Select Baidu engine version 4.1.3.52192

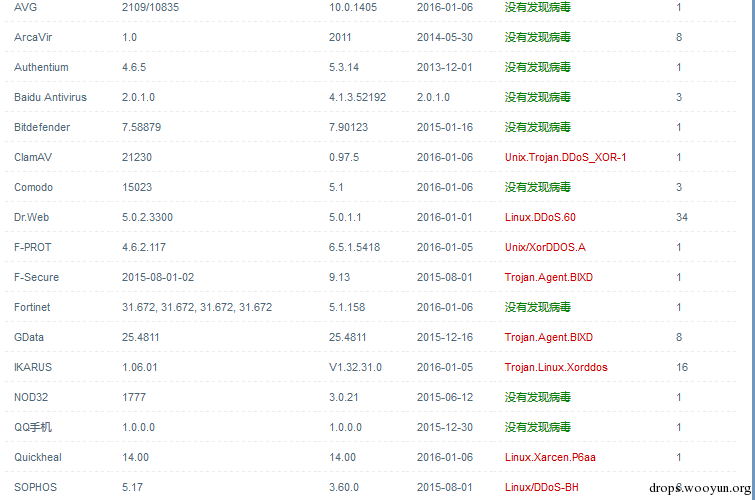(x=357, y=97)
